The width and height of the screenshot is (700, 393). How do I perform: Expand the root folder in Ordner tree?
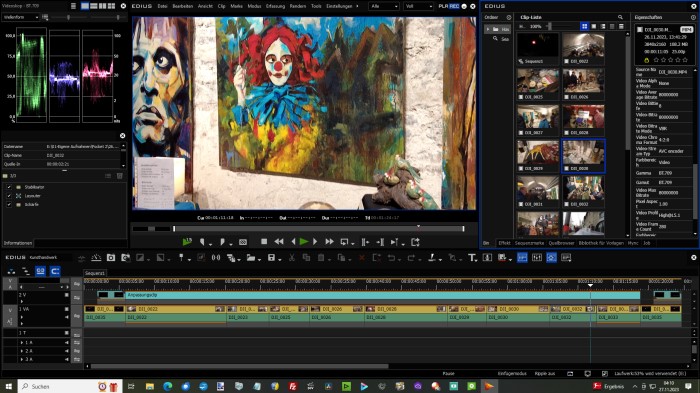pyautogui.click(x=488, y=29)
